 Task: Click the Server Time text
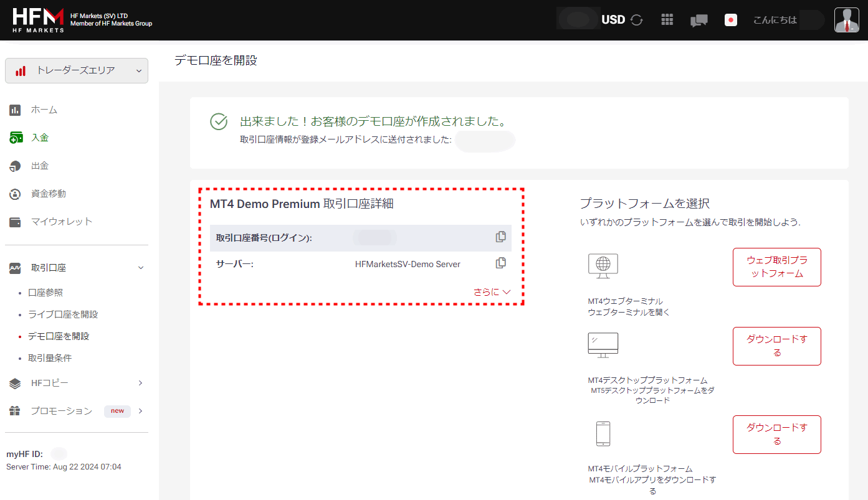[x=64, y=466]
